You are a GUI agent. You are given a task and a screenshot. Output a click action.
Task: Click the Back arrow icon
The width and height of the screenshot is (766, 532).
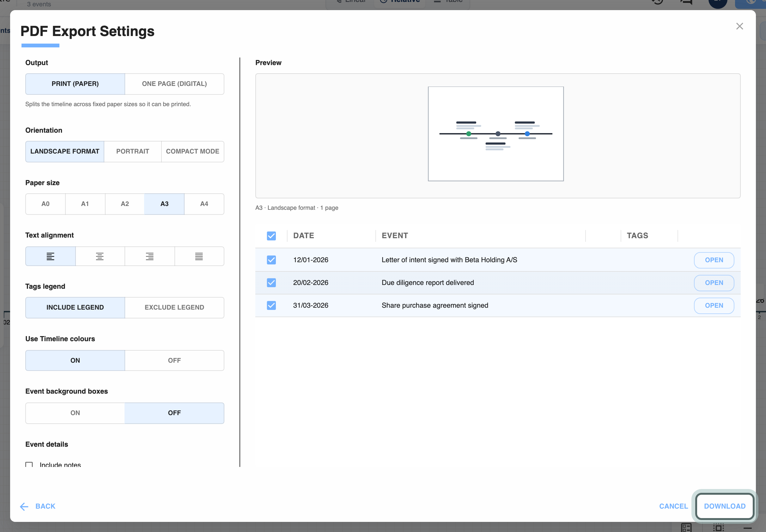click(x=24, y=507)
